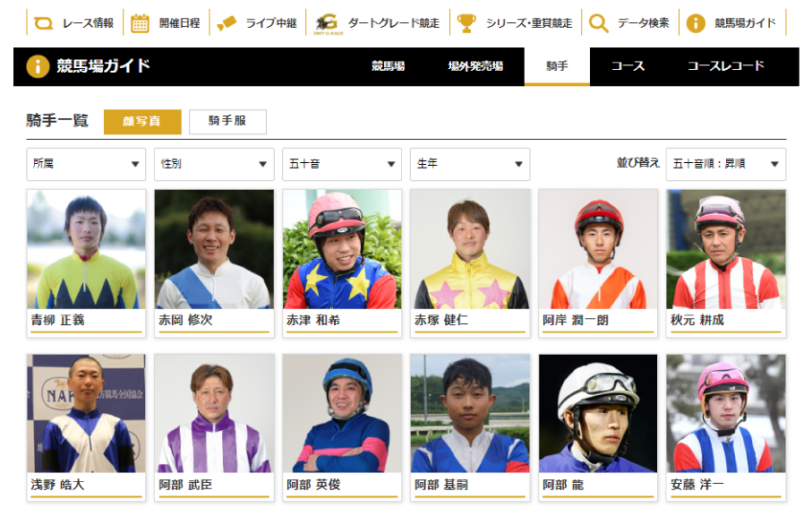Screen dimensions: 812x508
Task: Switch to the コース tab
Action: tap(628, 66)
